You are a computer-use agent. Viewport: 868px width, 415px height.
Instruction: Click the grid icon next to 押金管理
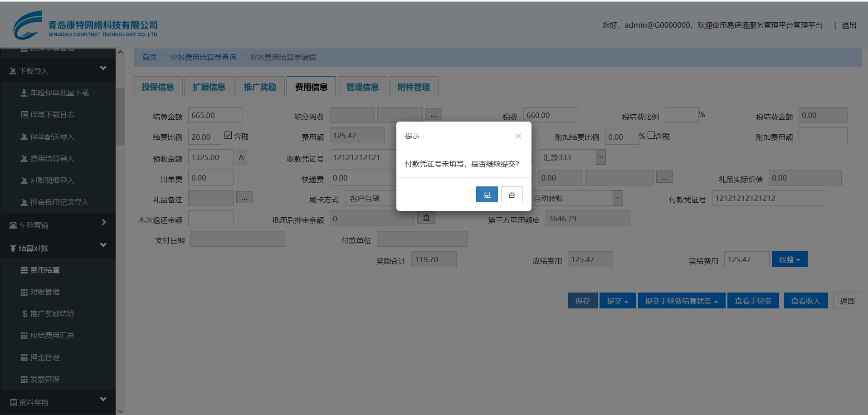point(24,358)
